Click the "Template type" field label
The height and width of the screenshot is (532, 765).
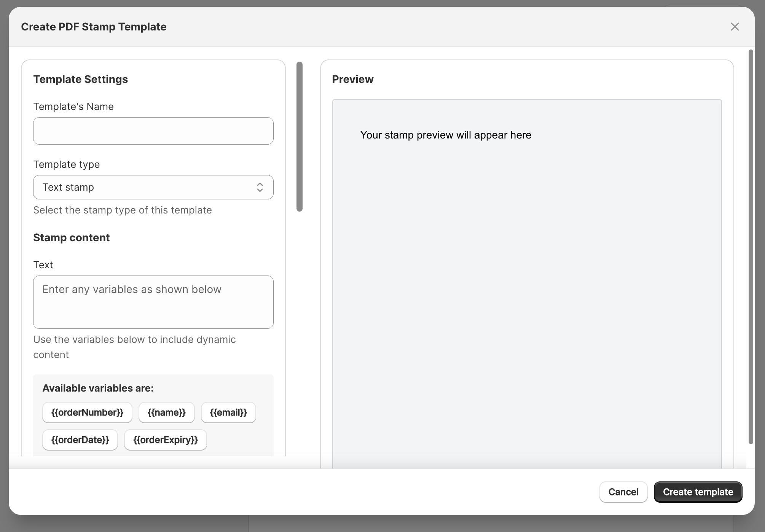tap(67, 164)
